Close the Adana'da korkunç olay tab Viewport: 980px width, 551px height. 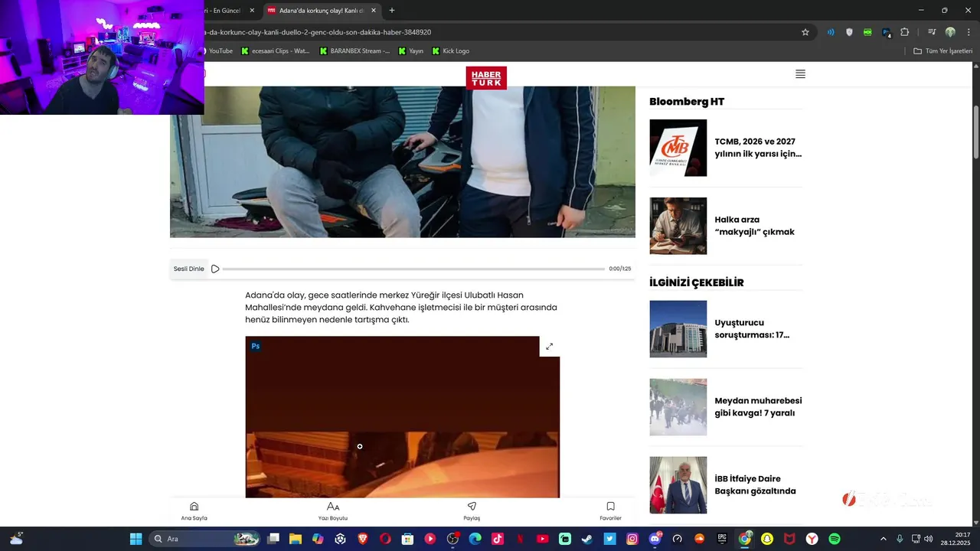(x=373, y=11)
